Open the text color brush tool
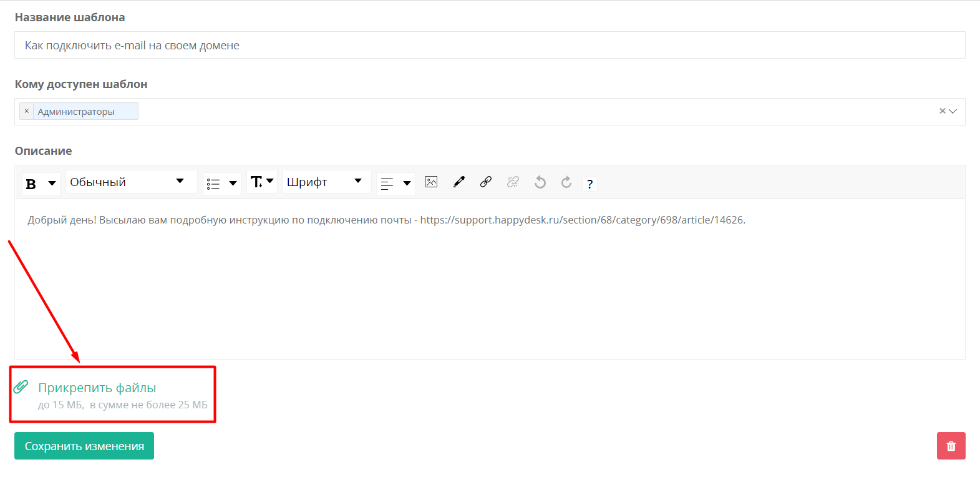980x482 pixels. coord(458,182)
